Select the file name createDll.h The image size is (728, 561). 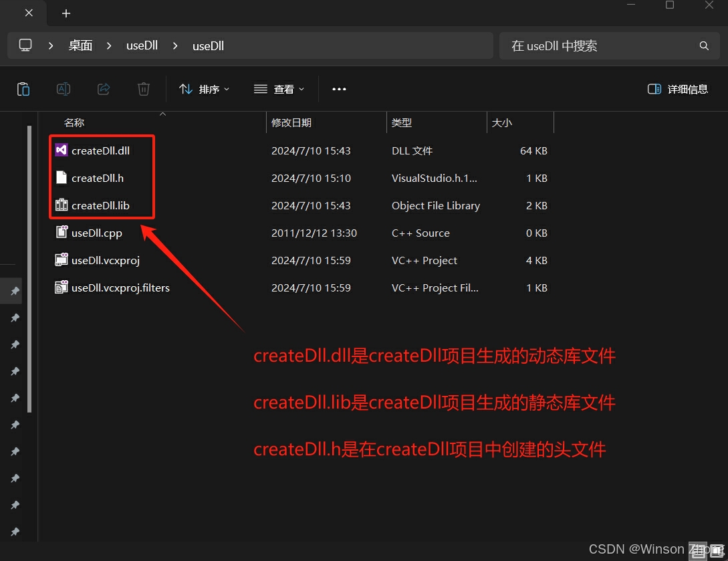98,178
